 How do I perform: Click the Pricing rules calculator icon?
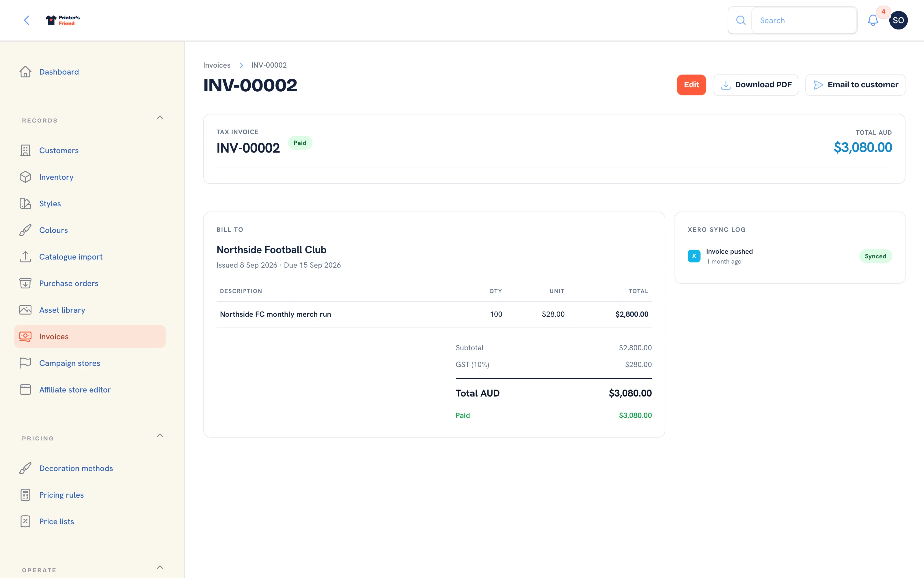coord(25,495)
